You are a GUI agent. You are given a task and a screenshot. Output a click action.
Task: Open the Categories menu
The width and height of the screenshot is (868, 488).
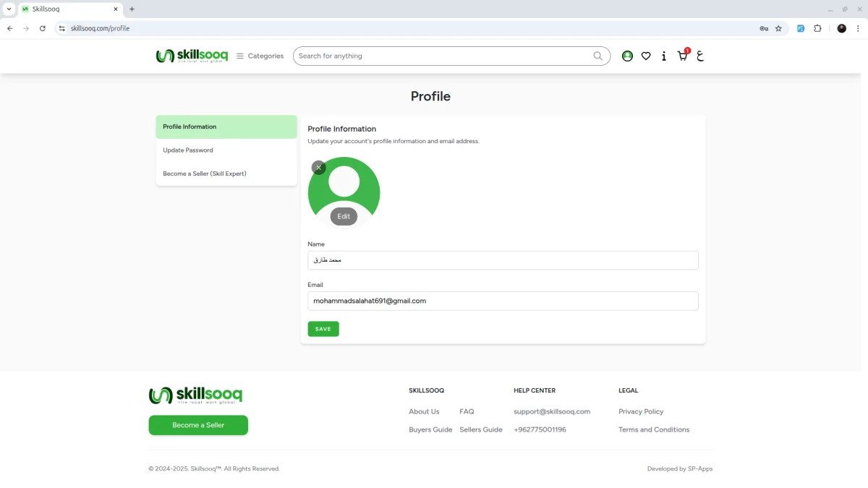[x=260, y=56]
